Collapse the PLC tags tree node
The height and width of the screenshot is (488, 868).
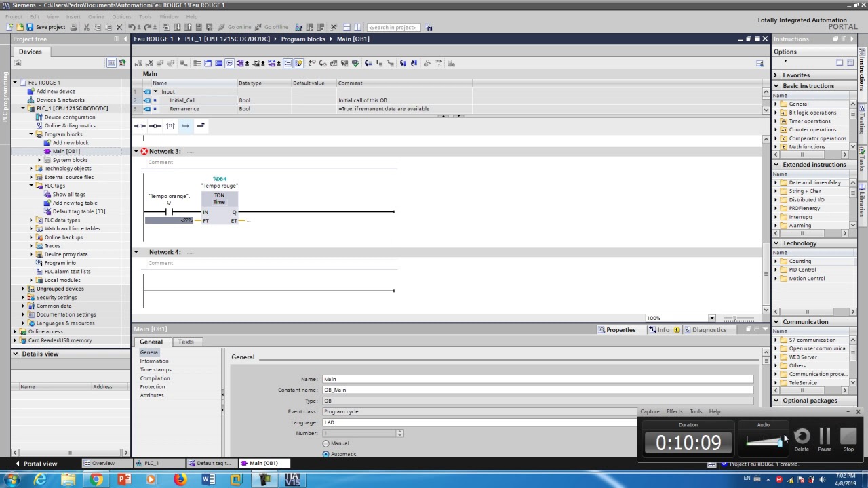(31, 186)
